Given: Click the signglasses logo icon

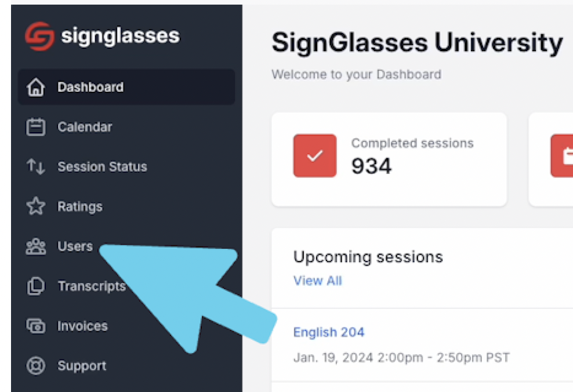Looking at the screenshot, I should pyautogui.click(x=39, y=36).
